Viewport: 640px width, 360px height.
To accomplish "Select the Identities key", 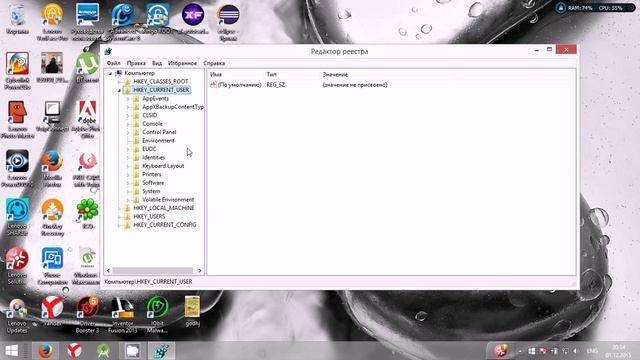I will 153,158.
